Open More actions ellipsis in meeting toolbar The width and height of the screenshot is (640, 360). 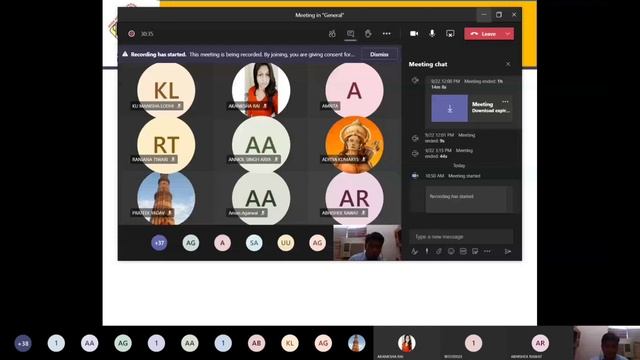[387, 34]
